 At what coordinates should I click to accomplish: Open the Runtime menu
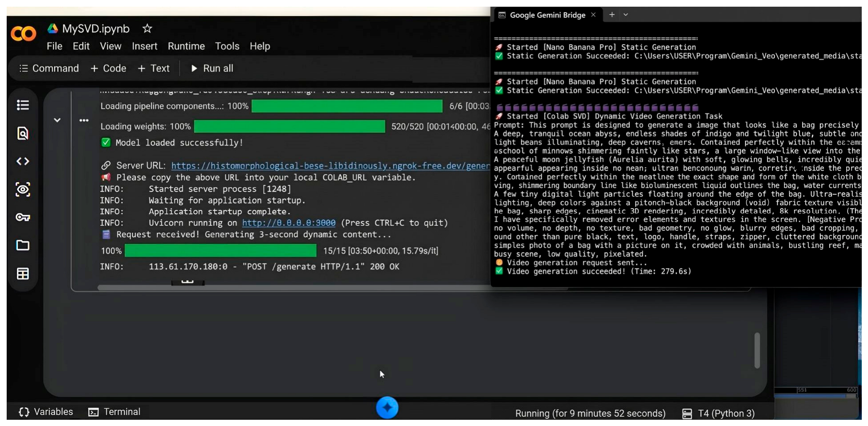point(186,46)
